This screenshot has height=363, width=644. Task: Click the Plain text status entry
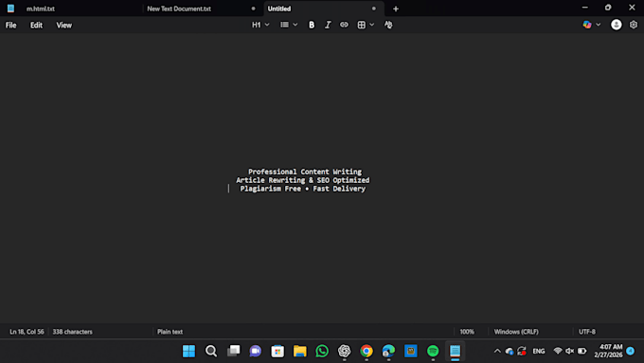(x=170, y=332)
